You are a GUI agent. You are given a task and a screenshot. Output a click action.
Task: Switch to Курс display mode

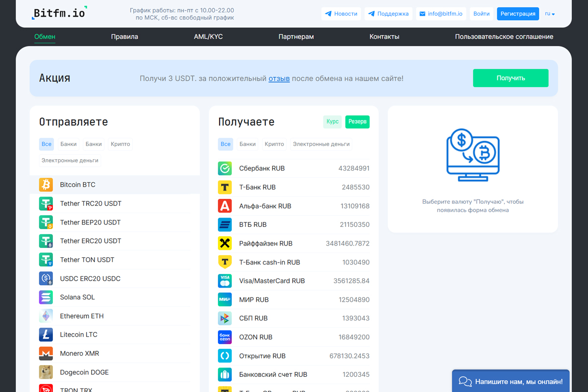coord(332,122)
